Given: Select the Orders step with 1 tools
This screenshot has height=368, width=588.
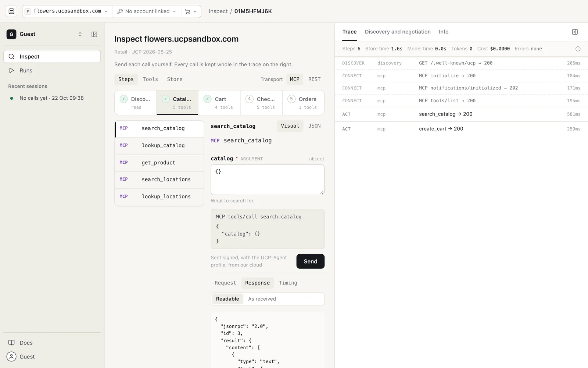Looking at the screenshot, I should (304, 103).
